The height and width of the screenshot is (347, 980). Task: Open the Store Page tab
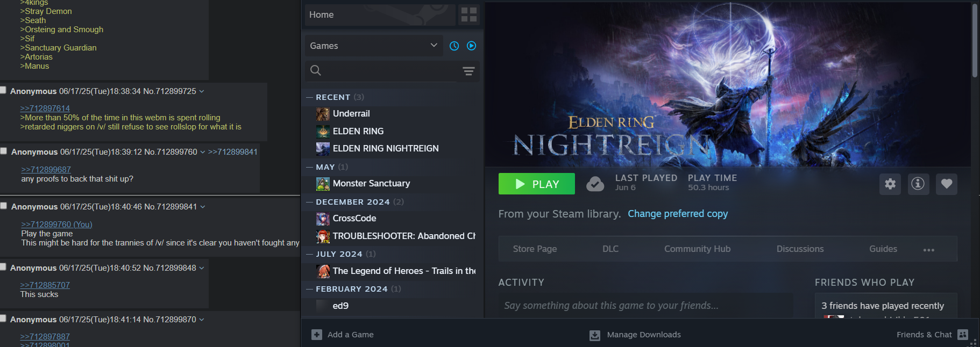pyautogui.click(x=535, y=249)
